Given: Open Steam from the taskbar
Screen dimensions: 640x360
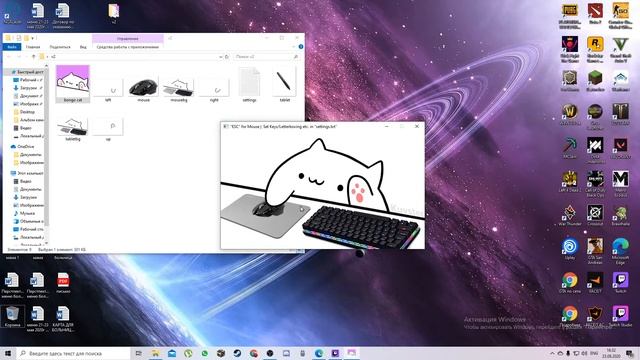Looking at the screenshot, I should pyautogui.click(x=237, y=353).
